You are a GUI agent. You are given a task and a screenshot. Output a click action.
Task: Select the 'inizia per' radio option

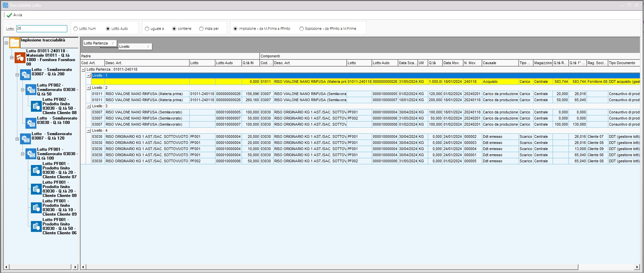click(x=201, y=29)
